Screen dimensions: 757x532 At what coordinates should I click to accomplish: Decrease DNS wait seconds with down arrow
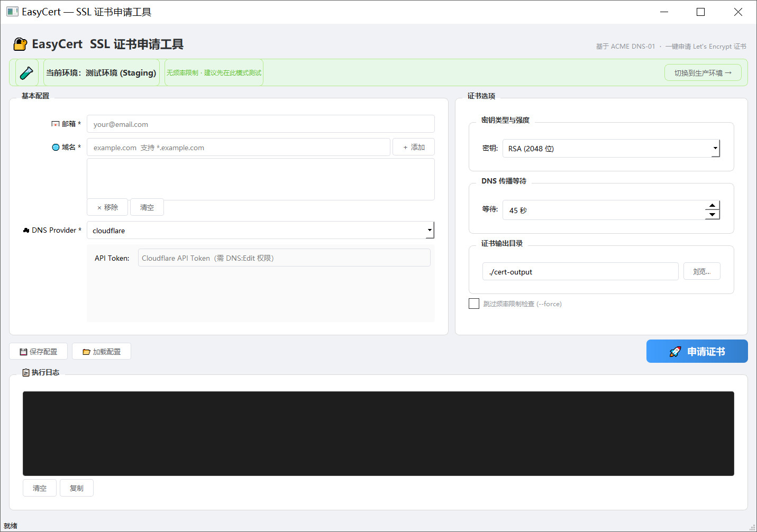[x=713, y=215]
